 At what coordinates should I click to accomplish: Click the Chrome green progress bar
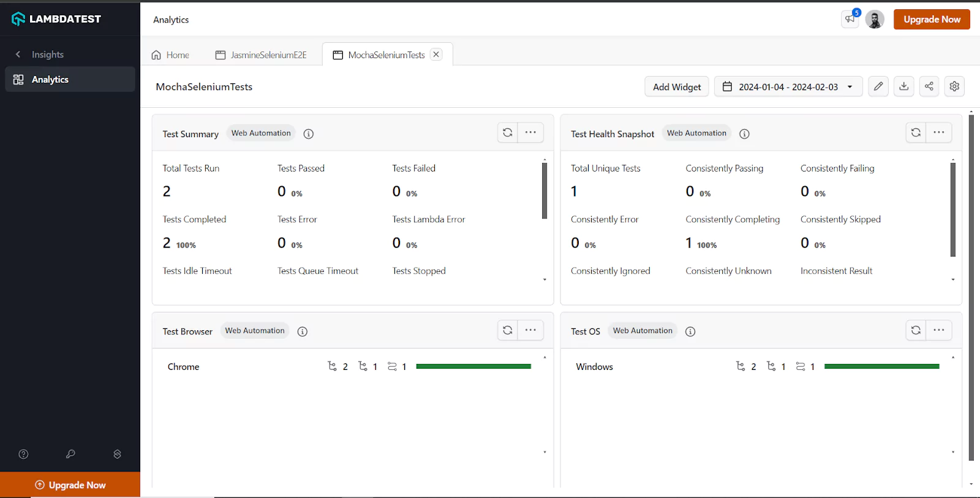point(473,366)
